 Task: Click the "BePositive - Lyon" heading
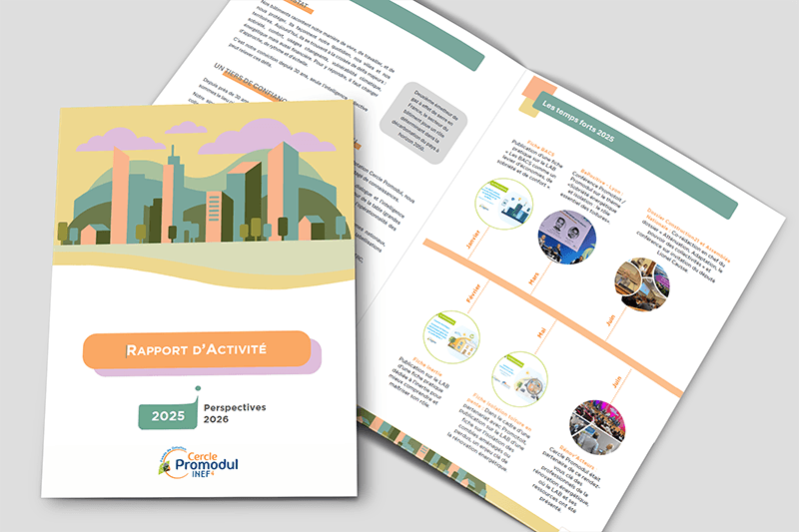(x=602, y=182)
